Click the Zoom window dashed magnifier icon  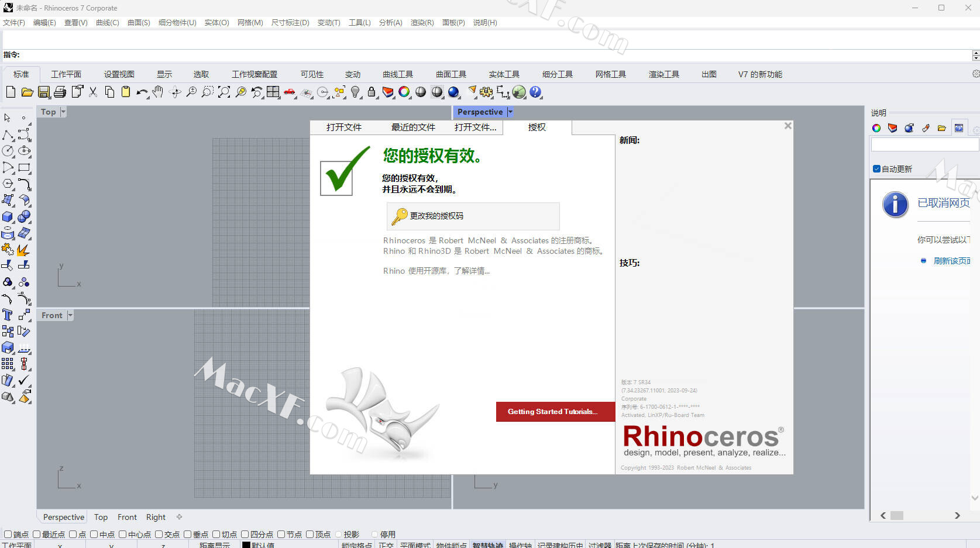[208, 92]
